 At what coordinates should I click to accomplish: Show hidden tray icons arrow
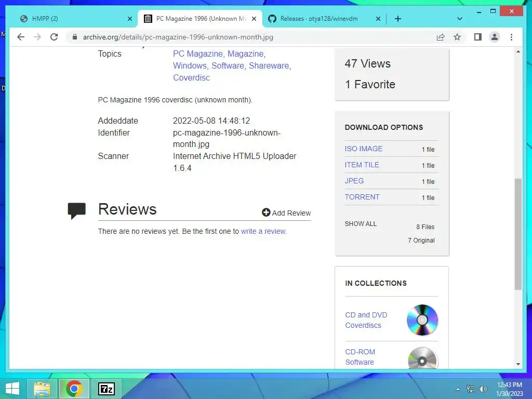pyautogui.click(x=458, y=389)
